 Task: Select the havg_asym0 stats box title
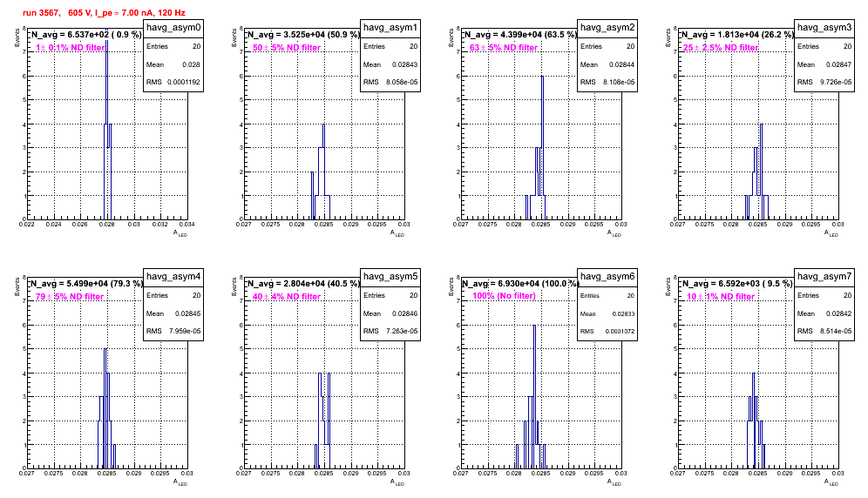(173, 27)
